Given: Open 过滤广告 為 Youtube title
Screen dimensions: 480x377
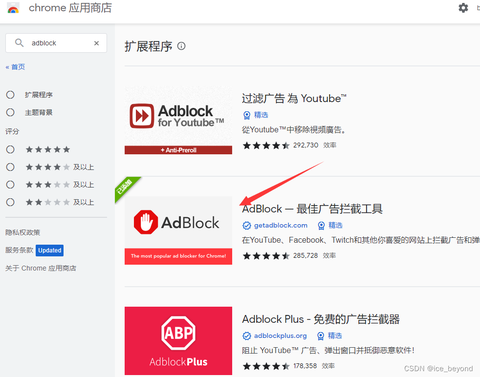Looking at the screenshot, I should tap(294, 98).
